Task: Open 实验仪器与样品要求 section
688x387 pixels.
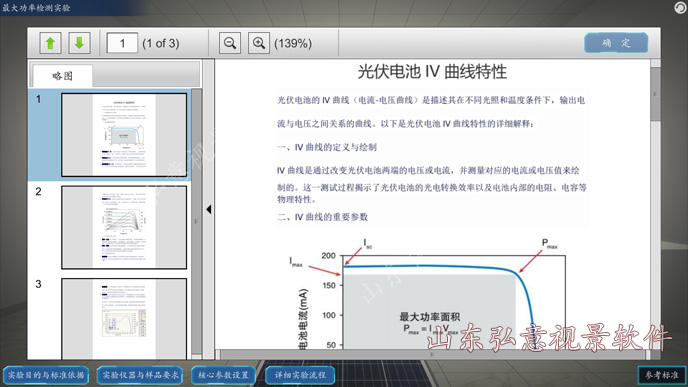Action: click(140, 376)
